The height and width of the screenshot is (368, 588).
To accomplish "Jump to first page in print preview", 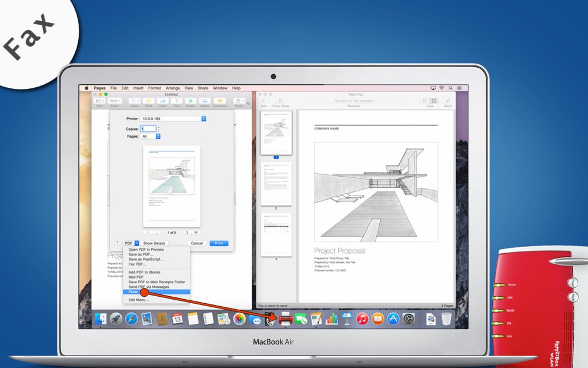I will (148, 233).
